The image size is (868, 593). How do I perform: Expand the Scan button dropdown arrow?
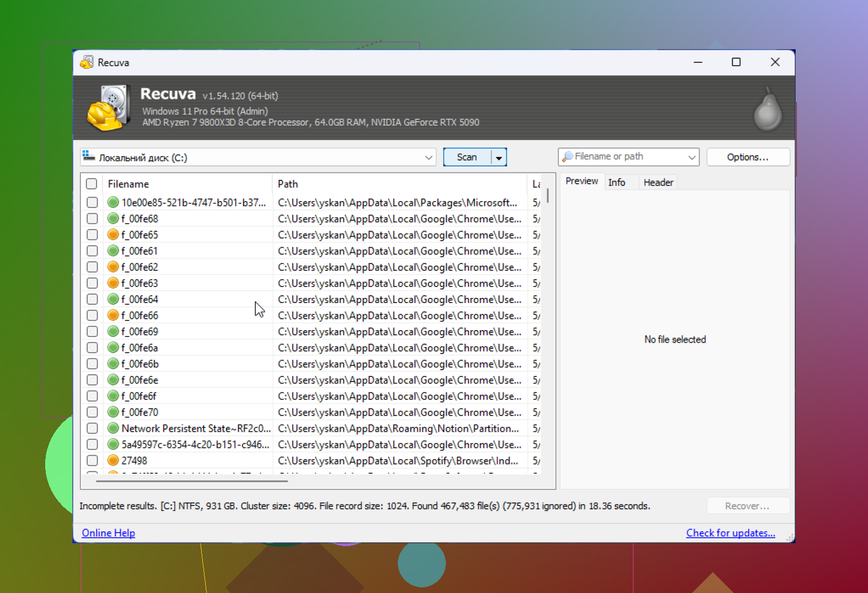[498, 157]
